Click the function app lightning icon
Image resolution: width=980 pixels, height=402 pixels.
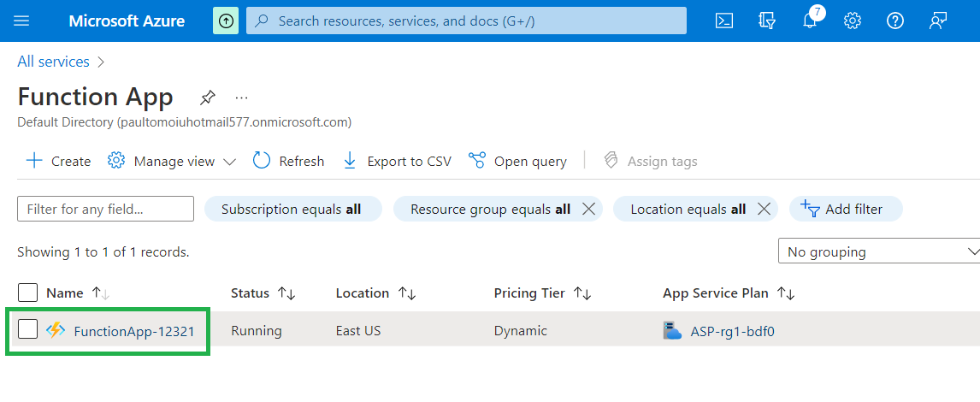pyautogui.click(x=56, y=330)
